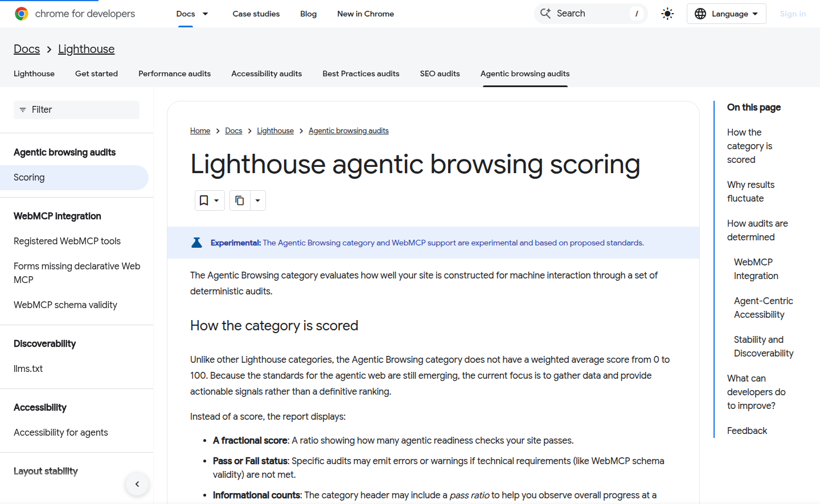Click the sidebar Filter field
The height and width of the screenshot is (504, 820).
coord(76,110)
